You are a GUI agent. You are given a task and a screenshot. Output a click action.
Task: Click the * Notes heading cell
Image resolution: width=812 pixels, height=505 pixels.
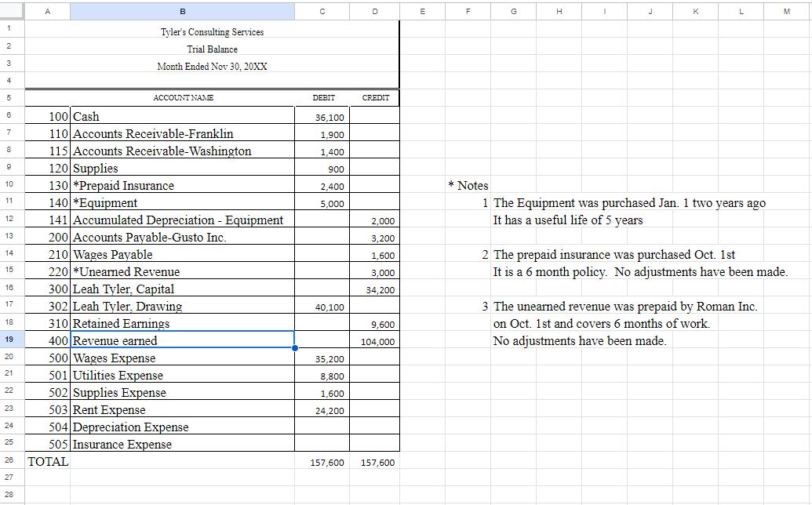(x=468, y=185)
